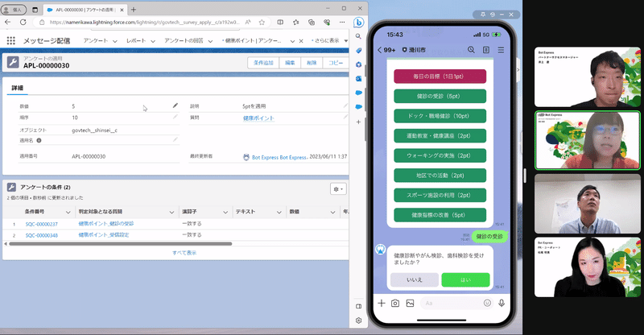644x335 pixels.
Task: Toggle the Edge read aloud icon
Action: [x=248, y=23]
